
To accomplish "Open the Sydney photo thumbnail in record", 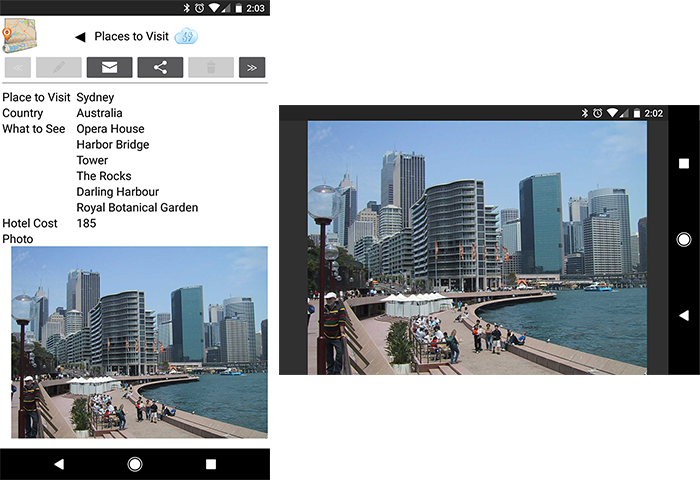I will click(x=139, y=342).
